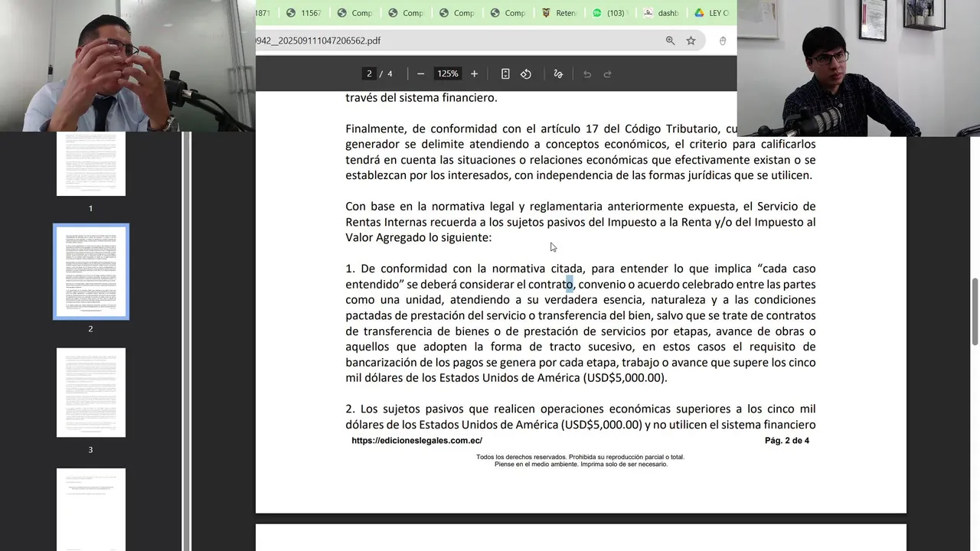This screenshot has height=551, width=980.
Task: Click the highlighted word "contrato"
Action: 550,285
